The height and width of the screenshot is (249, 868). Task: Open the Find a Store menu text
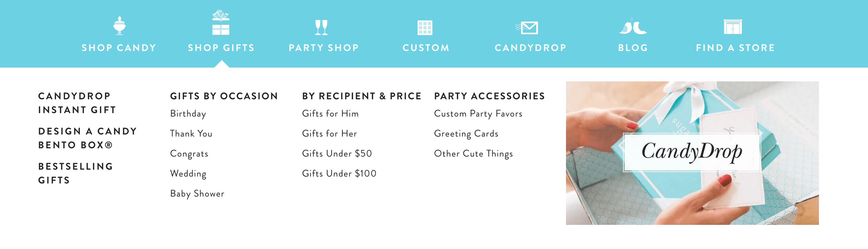click(x=735, y=48)
